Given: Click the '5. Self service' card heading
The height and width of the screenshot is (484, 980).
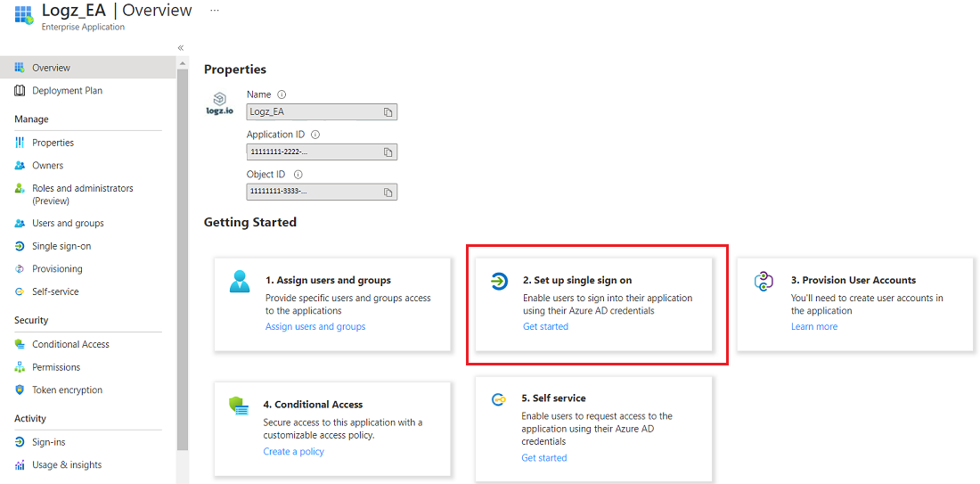Looking at the screenshot, I should pos(554,398).
